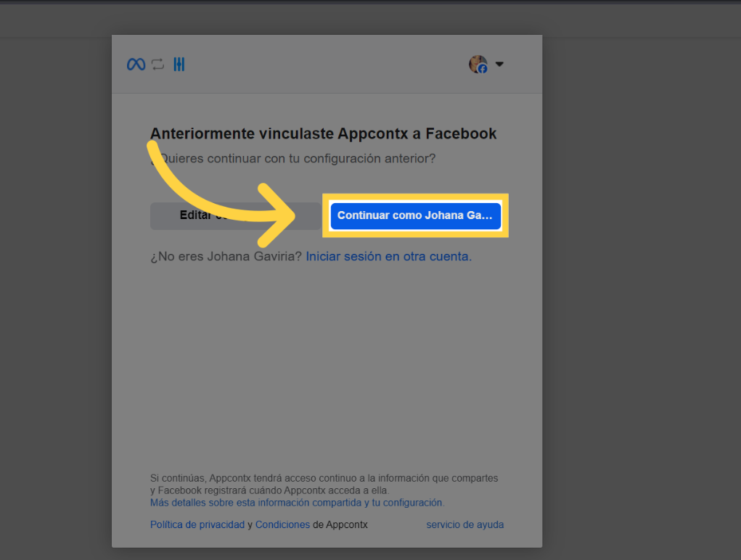741x560 pixels.
Task: Click the Meta infinity logo
Action: click(x=136, y=65)
